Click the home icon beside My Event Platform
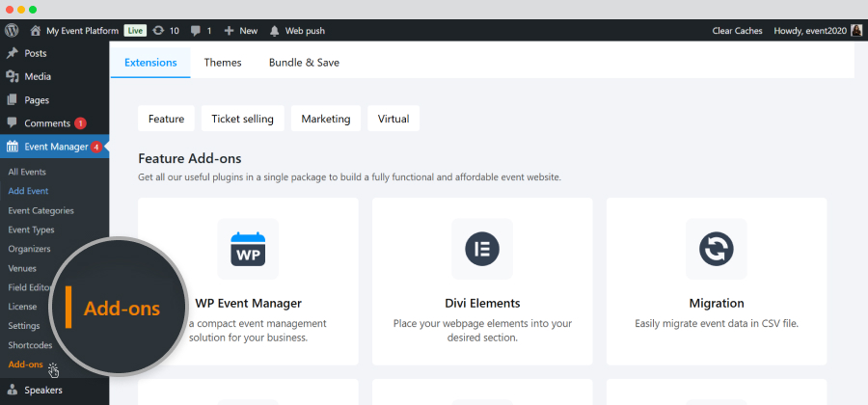The height and width of the screenshot is (405, 868). tap(36, 31)
